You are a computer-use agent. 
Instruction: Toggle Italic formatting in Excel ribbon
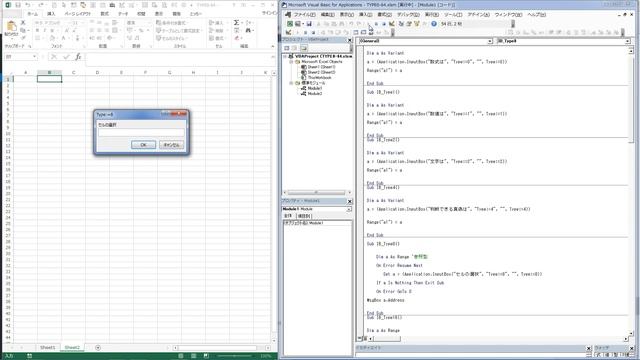pyautogui.click(x=44, y=31)
